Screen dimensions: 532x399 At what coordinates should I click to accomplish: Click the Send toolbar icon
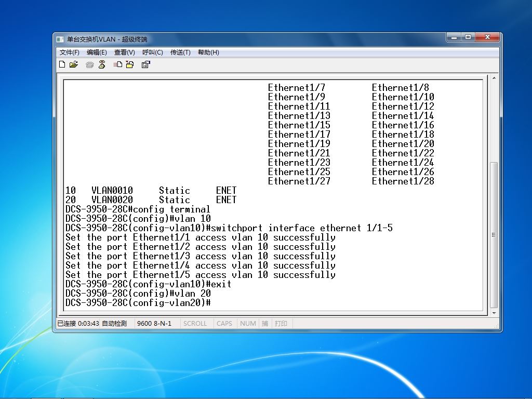(118, 64)
